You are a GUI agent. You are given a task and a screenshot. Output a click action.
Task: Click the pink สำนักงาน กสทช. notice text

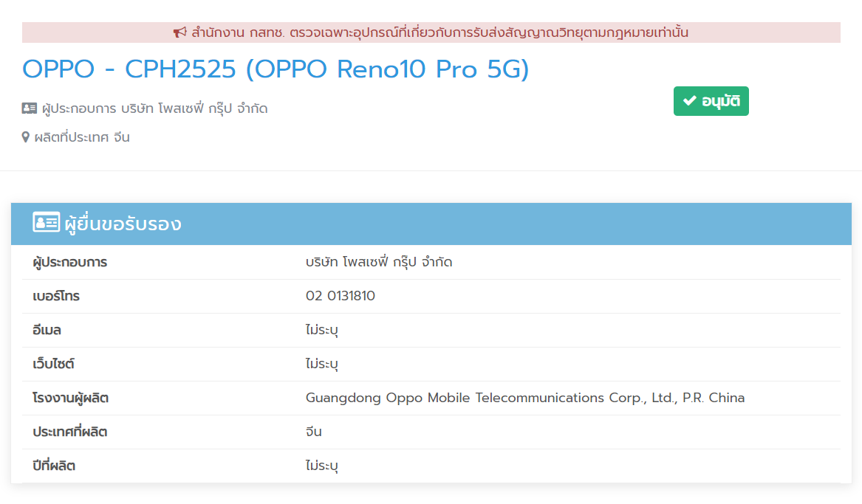click(439, 32)
